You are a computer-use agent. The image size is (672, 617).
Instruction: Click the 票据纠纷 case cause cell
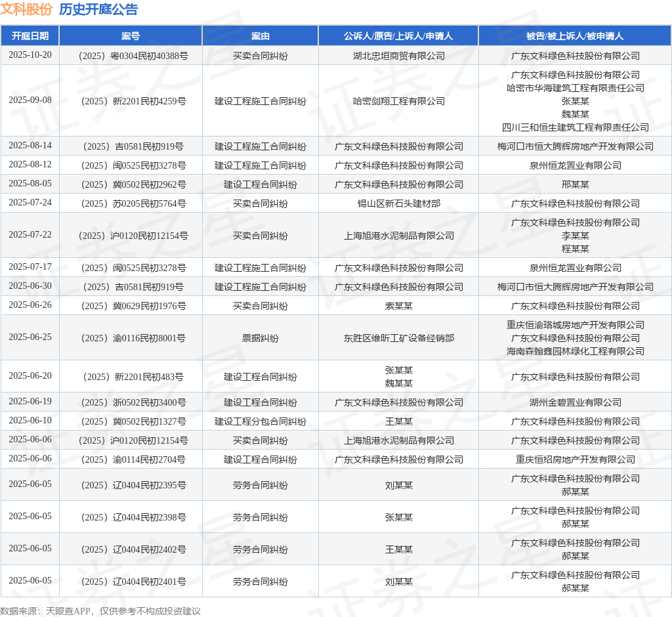pos(260,338)
